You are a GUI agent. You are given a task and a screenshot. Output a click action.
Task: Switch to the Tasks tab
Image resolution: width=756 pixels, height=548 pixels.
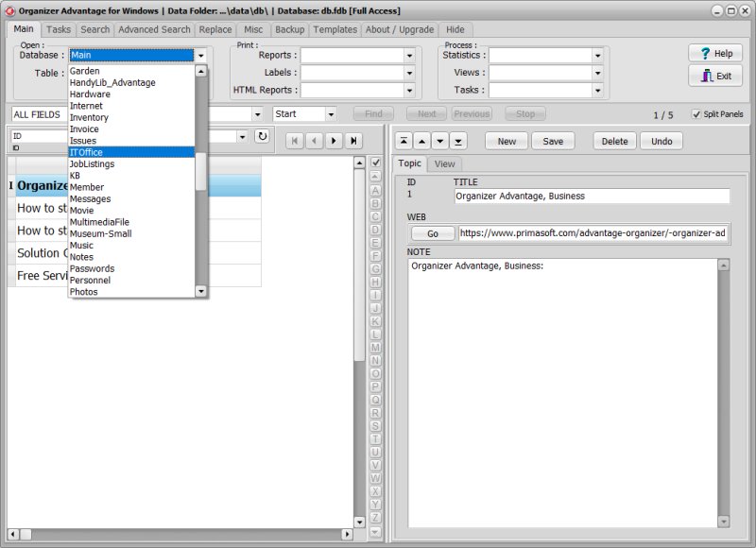59,29
